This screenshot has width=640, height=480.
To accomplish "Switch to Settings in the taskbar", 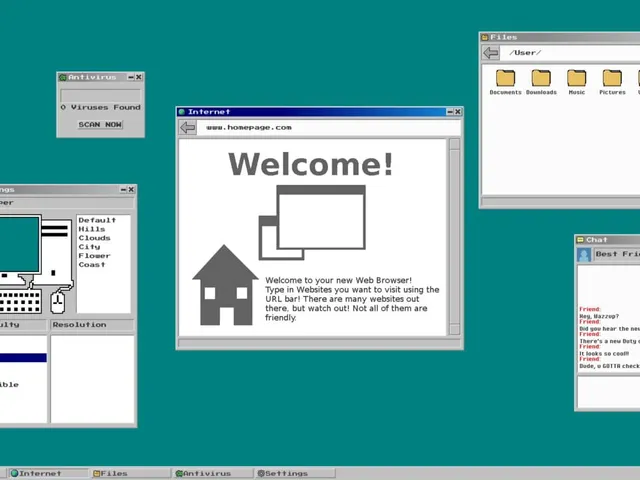I will click(296, 473).
